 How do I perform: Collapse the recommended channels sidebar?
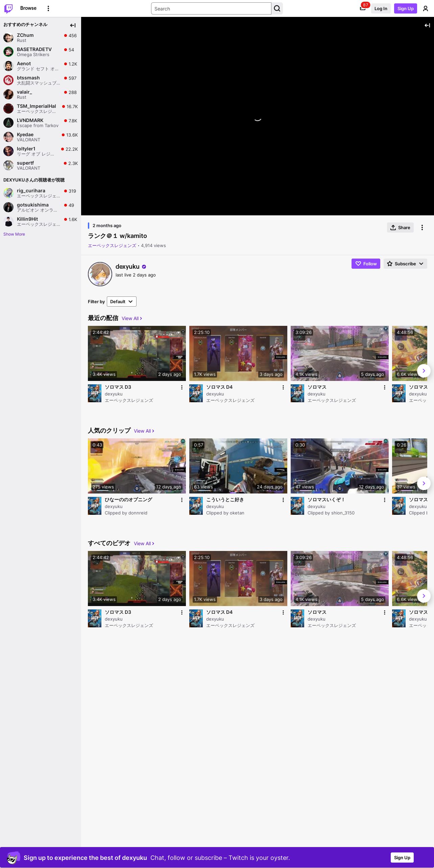73,25
